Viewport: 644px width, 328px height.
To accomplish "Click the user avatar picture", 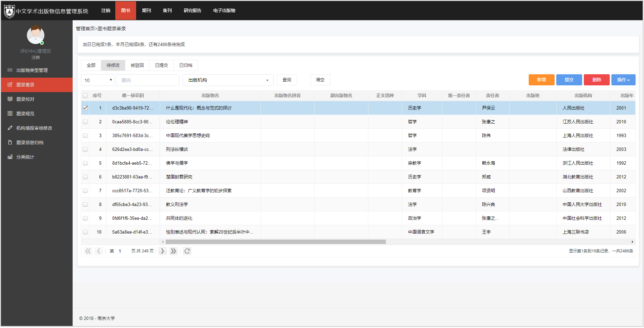I will point(36,35).
